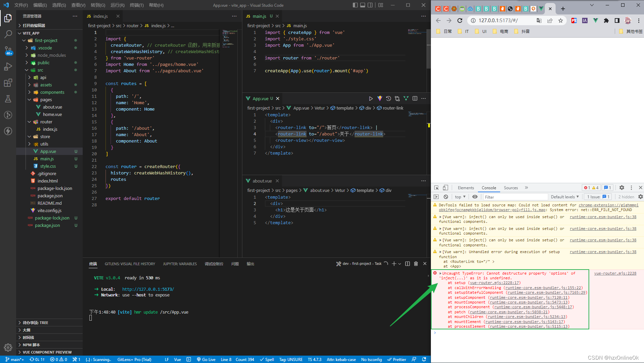This screenshot has width=644, height=363.
Task: Open the Extensions view
Action: tap(8, 83)
